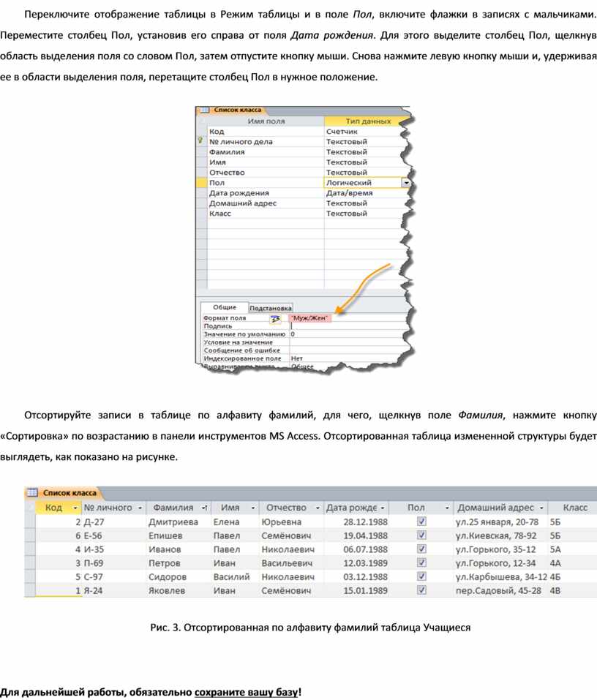Click the surname cell Яковлев
This screenshot has width=597, height=700.
click(166, 590)
